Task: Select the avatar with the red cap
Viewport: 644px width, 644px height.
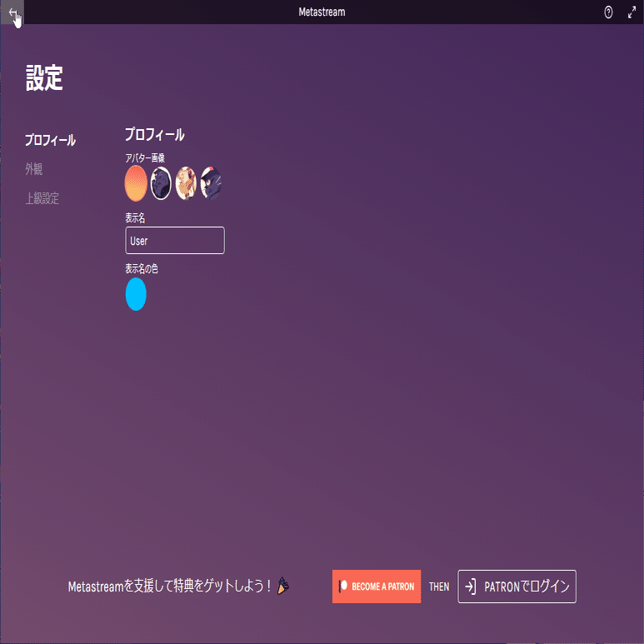Action: (x=211, y=183)
